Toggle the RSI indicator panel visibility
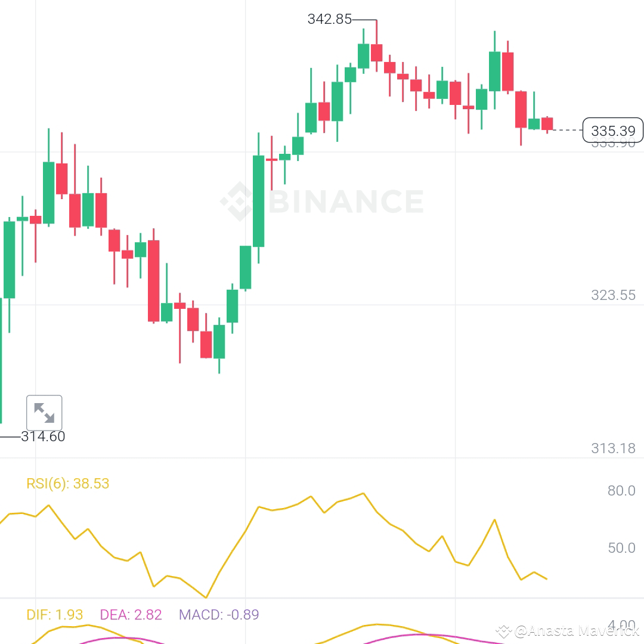 coord(66,484)
